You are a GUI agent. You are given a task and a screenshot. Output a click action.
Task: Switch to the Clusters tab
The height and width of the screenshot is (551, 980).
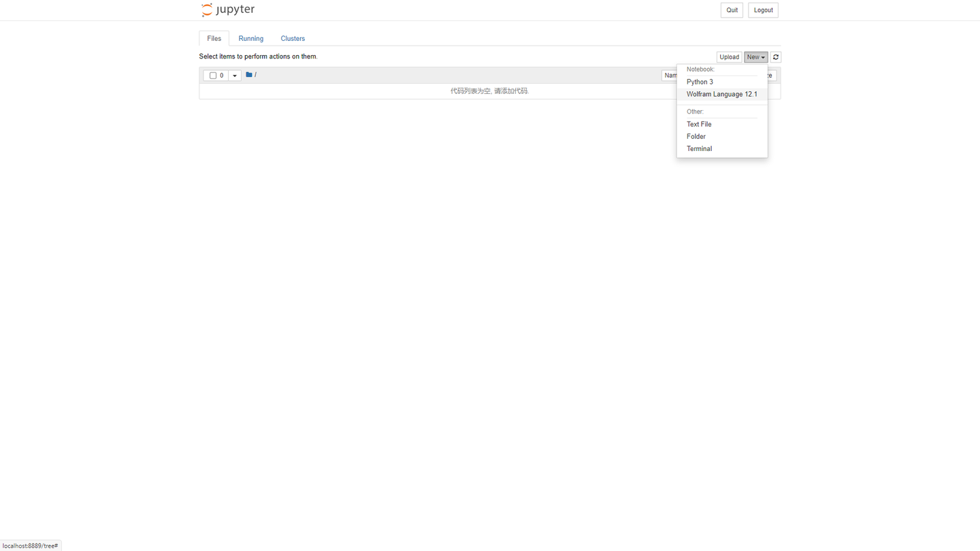click(x=293, y=39)
